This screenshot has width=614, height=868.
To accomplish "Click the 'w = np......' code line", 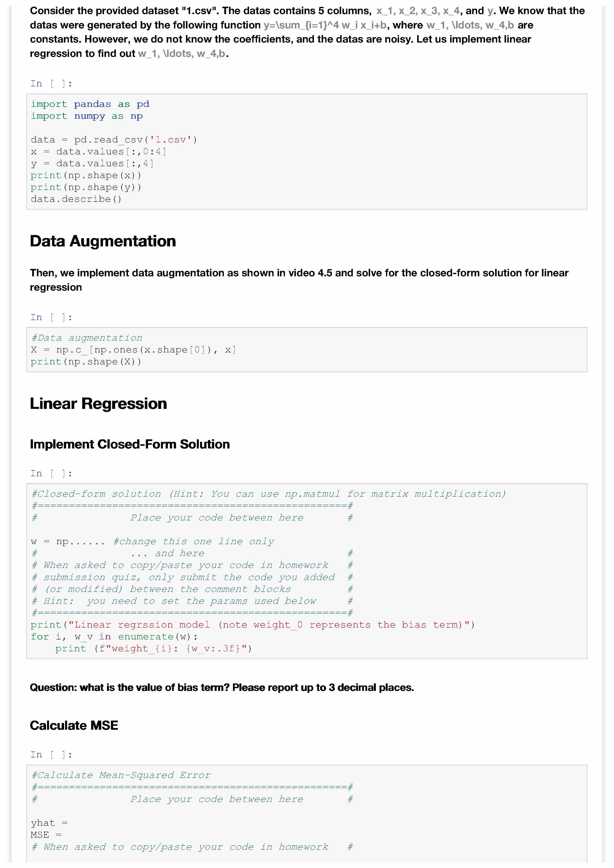I will coord(68,541).
